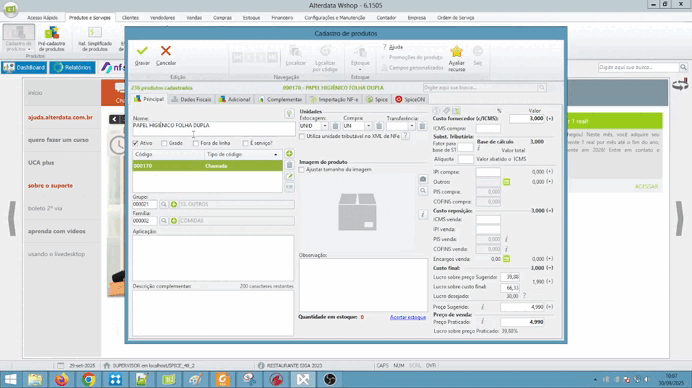The image size is (692, 388).
Task: Open Firefox from taskbar
Action: [x=62, y=379]
